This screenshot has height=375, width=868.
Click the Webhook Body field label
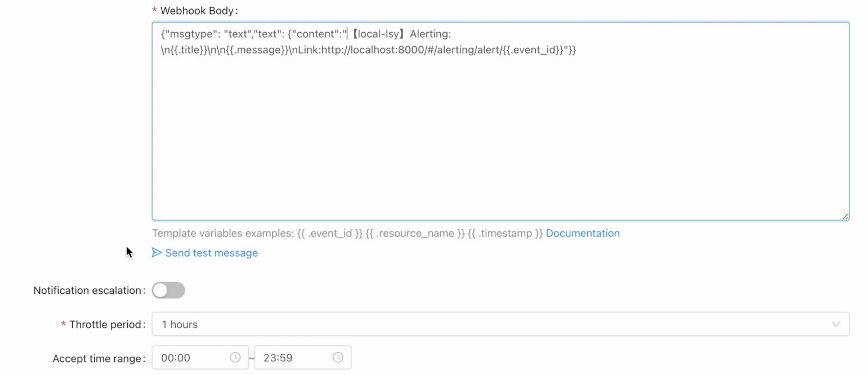point(197,11)
